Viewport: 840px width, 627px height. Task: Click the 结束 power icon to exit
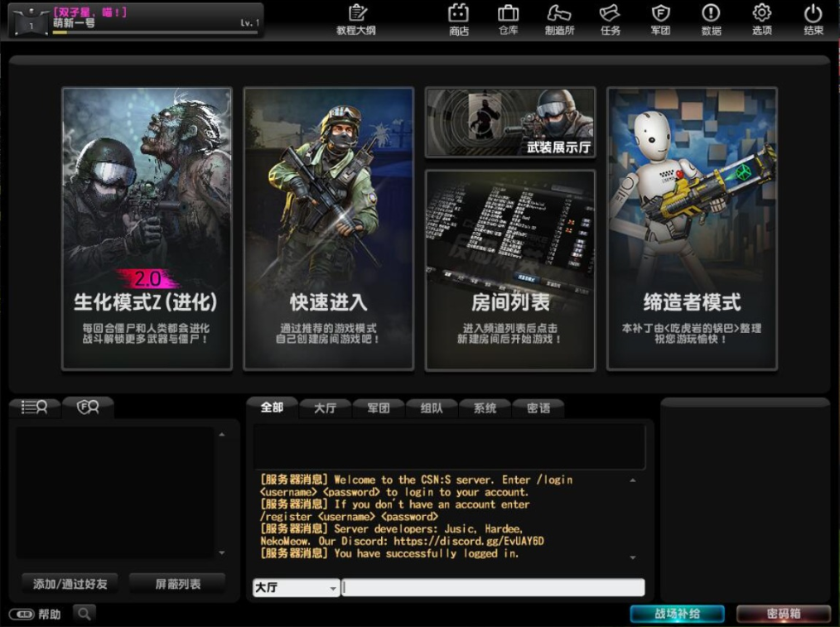(x=813, y=20)
